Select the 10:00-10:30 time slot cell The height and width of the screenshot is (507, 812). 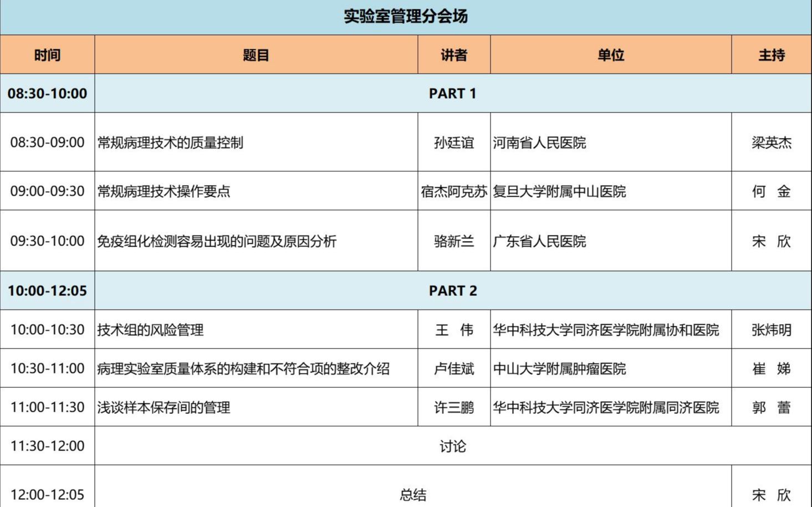(47, 330)
